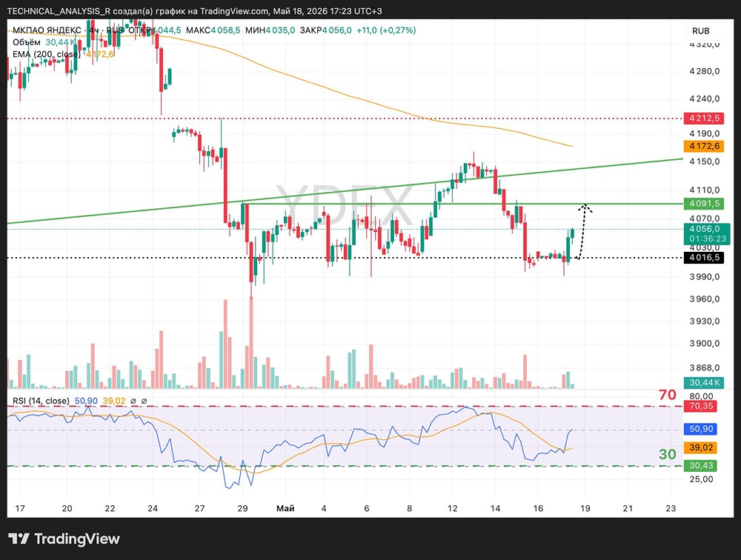The width and height of the screenshot is (741, 560).
Task: Click the 23 date on the time axis
Action: click(x=671, y=508)
